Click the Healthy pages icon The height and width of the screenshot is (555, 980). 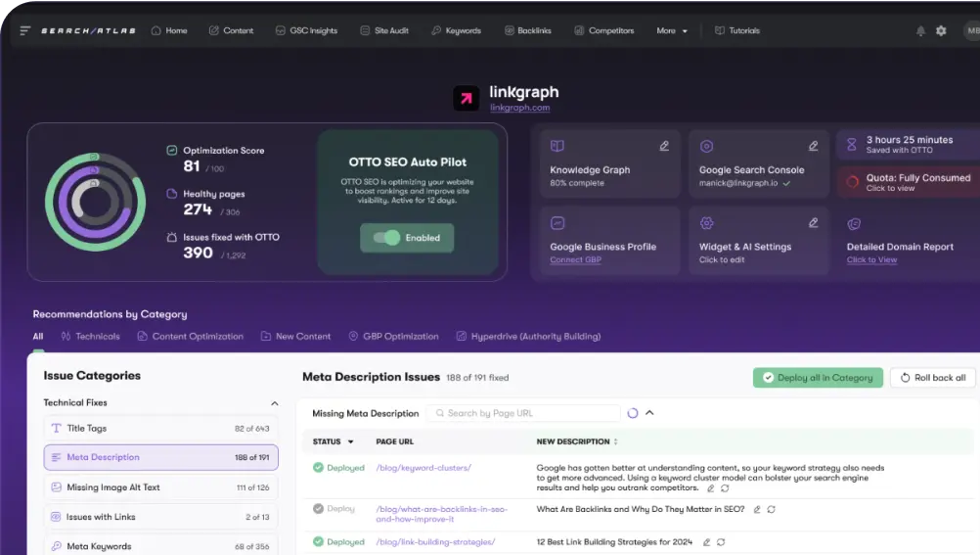pyautogui.click(x=172, y=194)
